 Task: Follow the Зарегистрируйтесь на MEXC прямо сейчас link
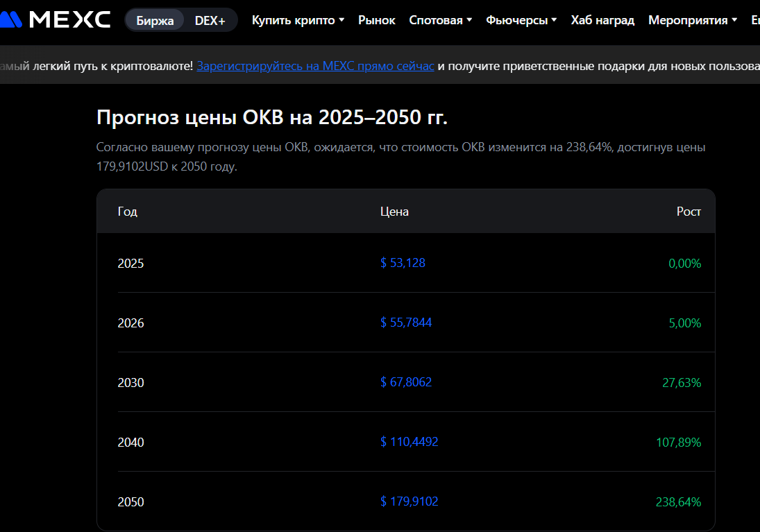(x=315, y=66)
